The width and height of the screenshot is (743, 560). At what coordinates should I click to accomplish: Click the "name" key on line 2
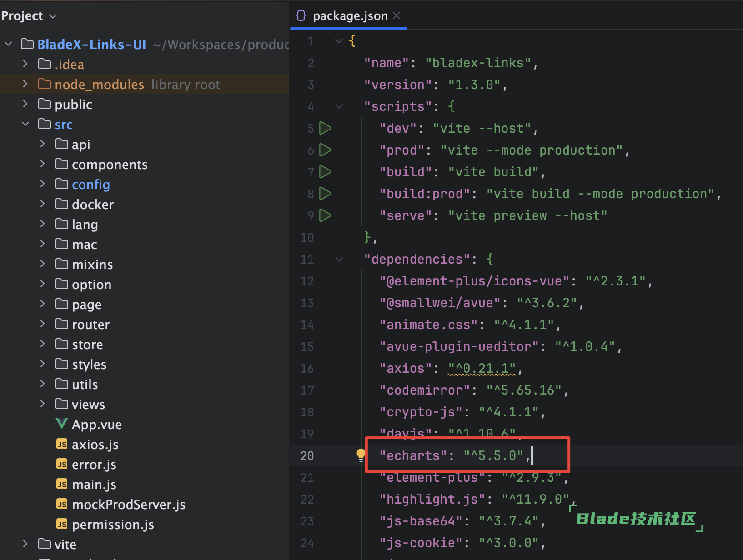click(387, 63)
